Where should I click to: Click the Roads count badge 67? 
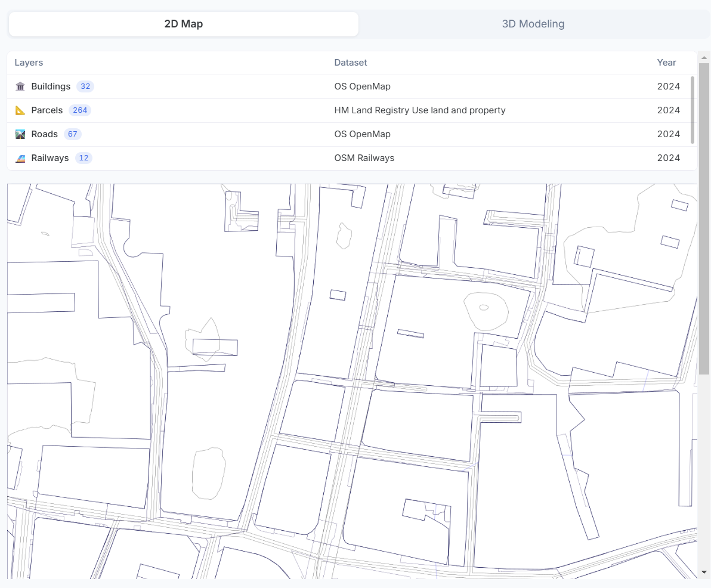73,134
